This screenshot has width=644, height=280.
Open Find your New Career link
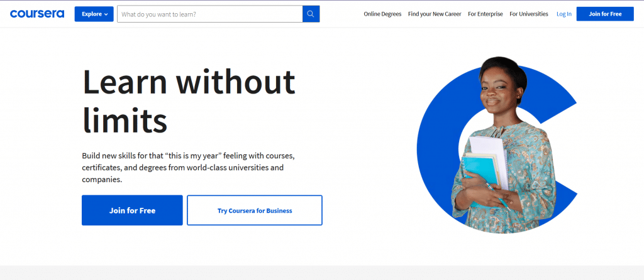(435, 14)
